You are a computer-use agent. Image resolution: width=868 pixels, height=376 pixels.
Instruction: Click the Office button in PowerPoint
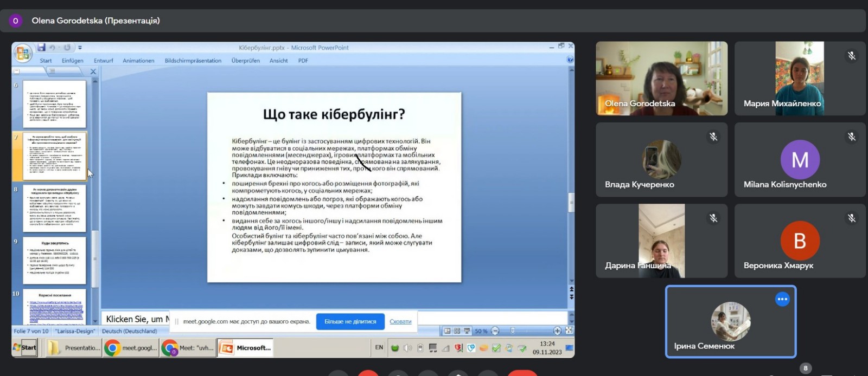point(23,53)
